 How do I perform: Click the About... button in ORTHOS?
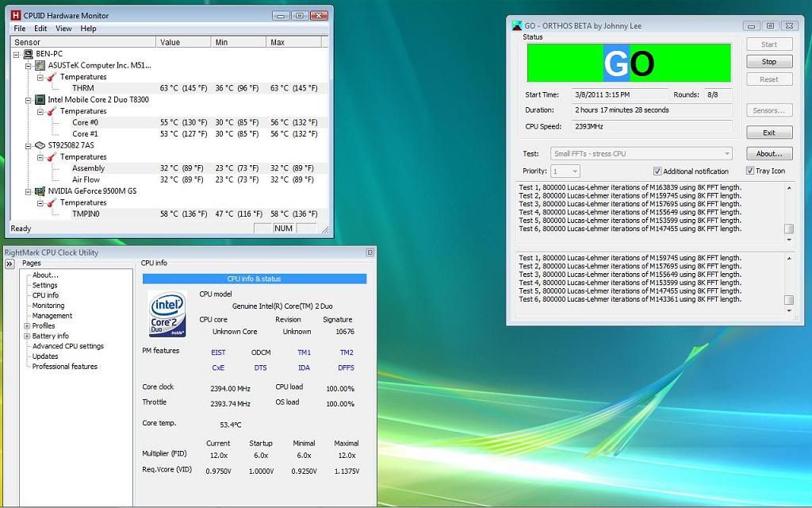tap(769, 153)
